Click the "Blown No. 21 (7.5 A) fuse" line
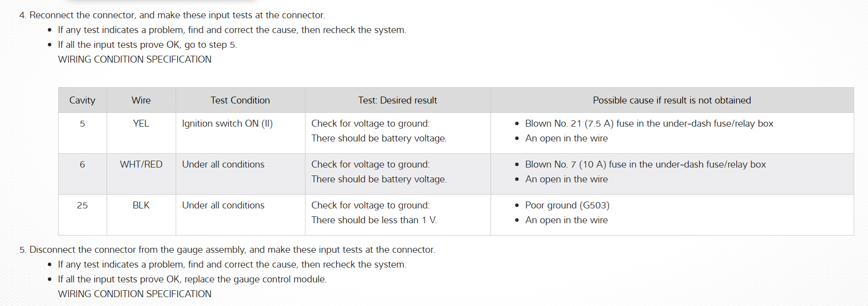Screen dimensions: 868x306 (649, 124)
